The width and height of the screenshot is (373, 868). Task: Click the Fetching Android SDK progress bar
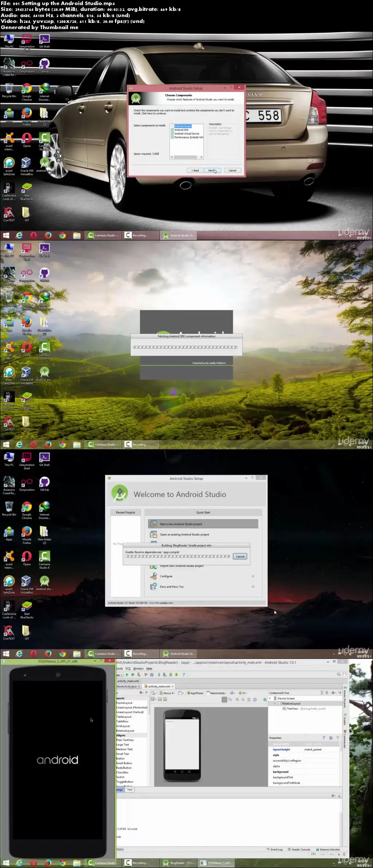[x=185, y=347]
